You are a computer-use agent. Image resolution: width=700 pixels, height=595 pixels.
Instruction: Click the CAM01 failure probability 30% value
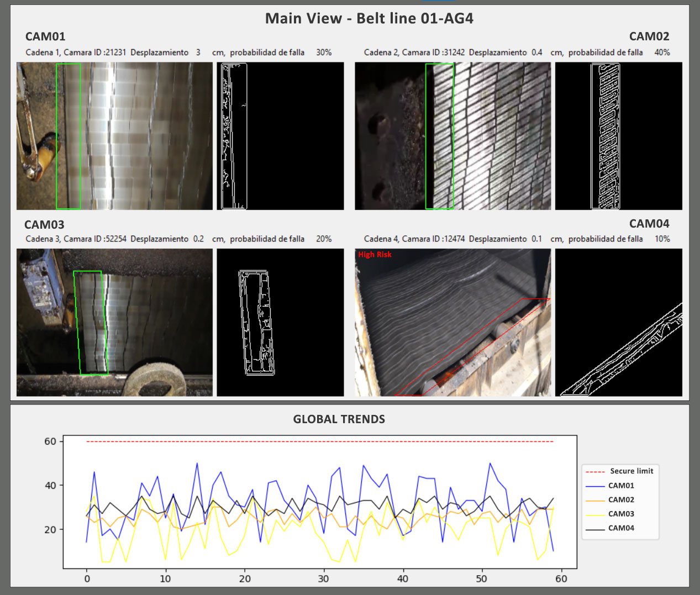coord(324,52)
